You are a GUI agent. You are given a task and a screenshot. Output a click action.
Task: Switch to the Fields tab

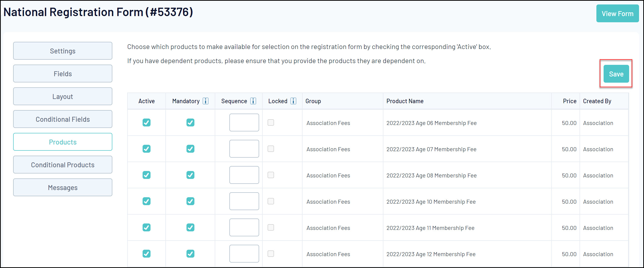coord(62,73)
